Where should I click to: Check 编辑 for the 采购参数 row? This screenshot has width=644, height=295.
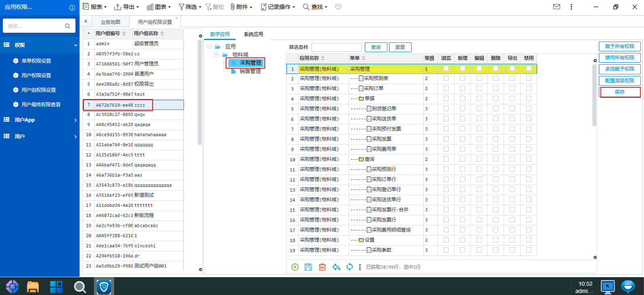[x=479, y=250]
